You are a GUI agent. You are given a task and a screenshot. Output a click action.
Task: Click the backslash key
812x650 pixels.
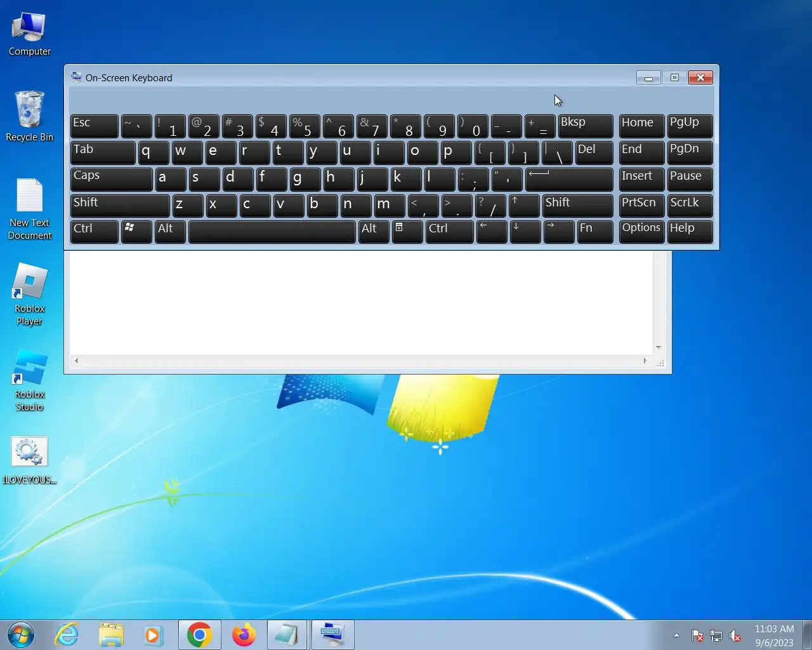tap(557, 153)
